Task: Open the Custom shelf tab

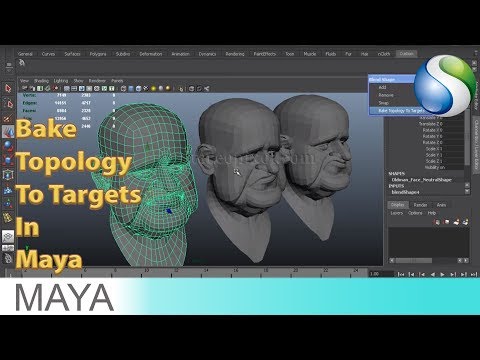Action: point(406,54)
